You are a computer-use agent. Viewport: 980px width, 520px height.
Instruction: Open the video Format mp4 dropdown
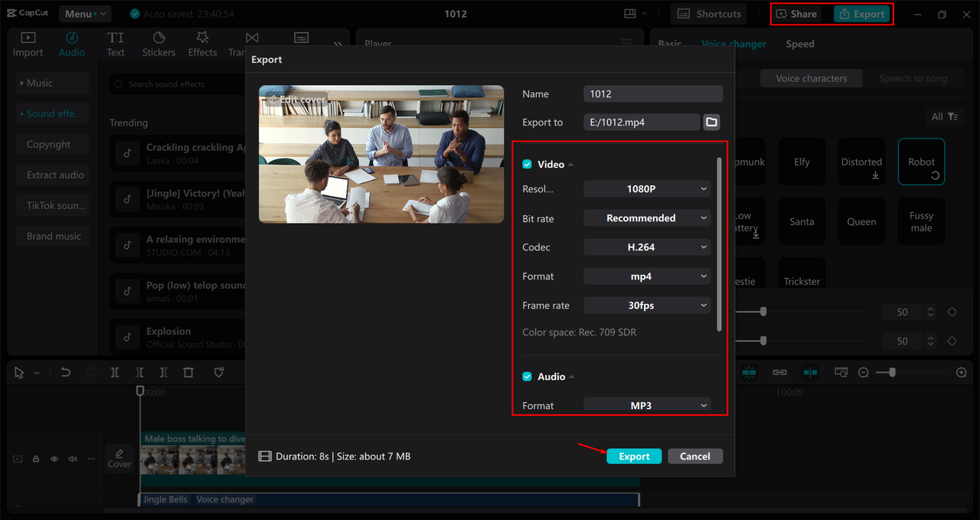point(647,276)
